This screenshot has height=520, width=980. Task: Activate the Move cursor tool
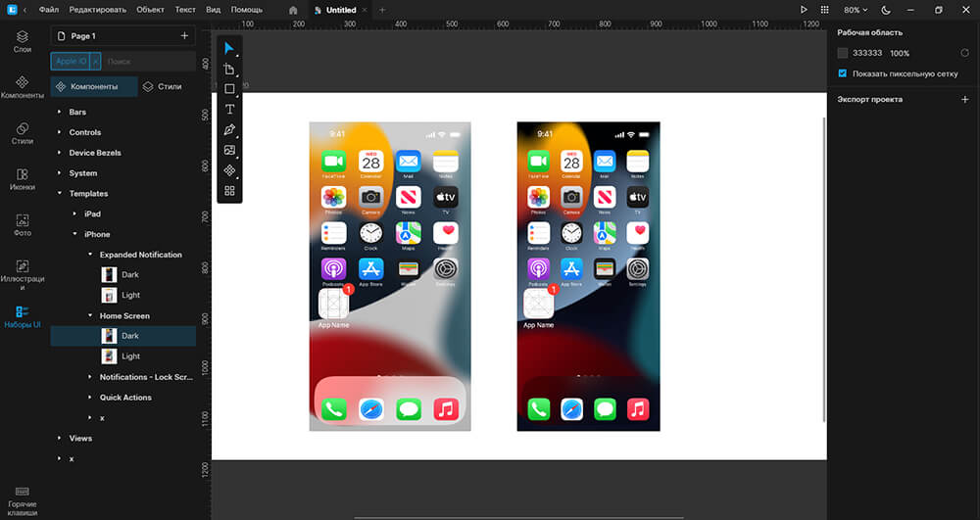229,48
